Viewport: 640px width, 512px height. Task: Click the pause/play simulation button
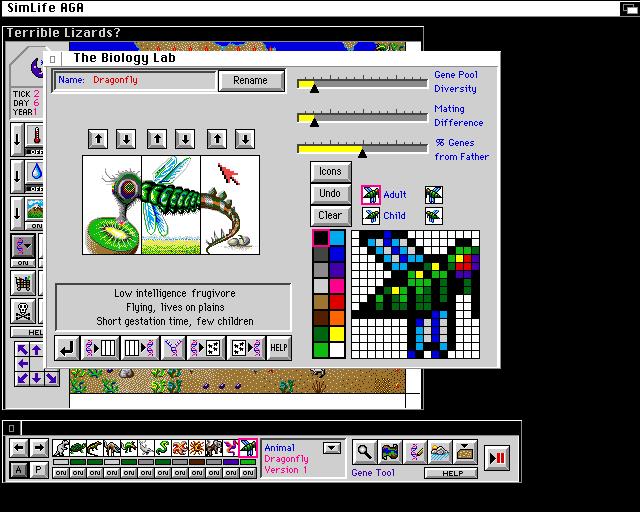coord(497,458)
